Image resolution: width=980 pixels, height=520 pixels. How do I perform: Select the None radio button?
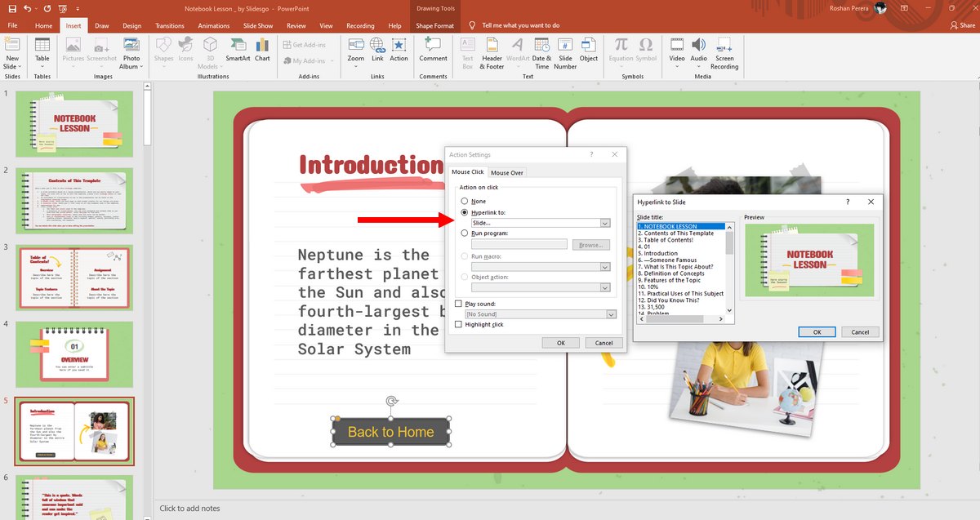(465, 201)
